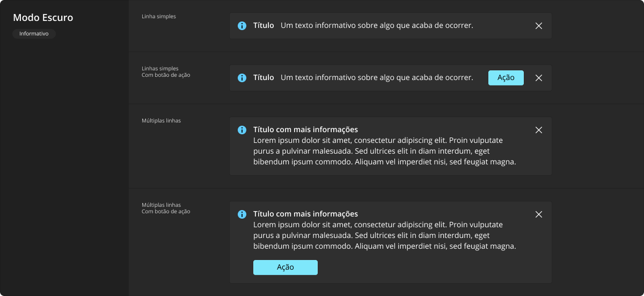
Task: Click the informative message text in the first alert
Action: point(377,26)
